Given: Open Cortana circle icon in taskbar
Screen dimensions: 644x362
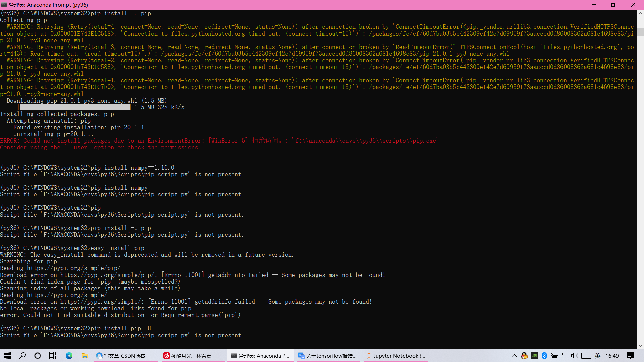Looking at the screenshot, I should [x=38, y=356].
